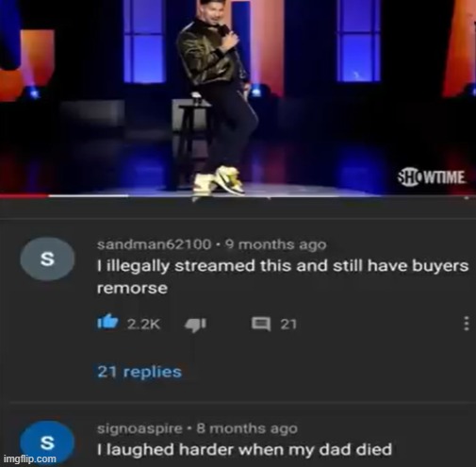Click the 21 reply count number
This screenshot has width=476, height=467.
288,324
